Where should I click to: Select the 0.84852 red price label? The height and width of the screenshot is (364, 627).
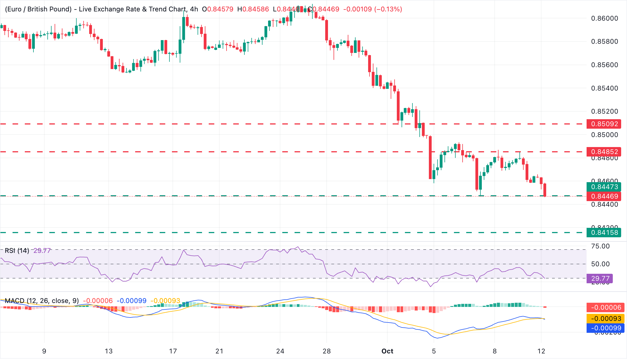click(604, 152)
